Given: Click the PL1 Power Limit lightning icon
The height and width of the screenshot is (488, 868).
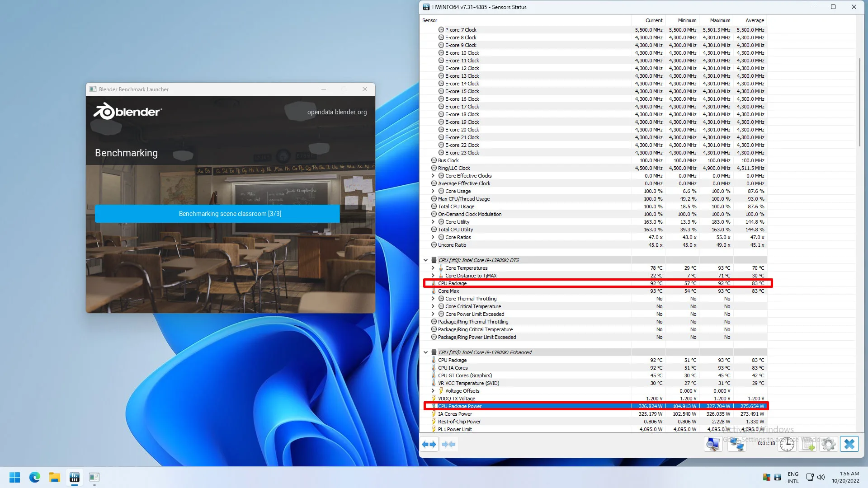Looking at the screenshot, I should pos(434,429).
